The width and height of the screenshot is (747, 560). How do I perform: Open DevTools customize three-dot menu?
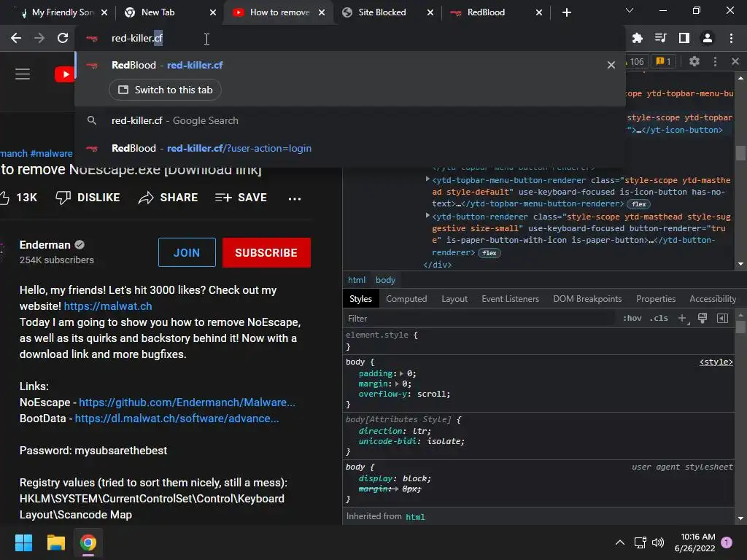point(715,61)
